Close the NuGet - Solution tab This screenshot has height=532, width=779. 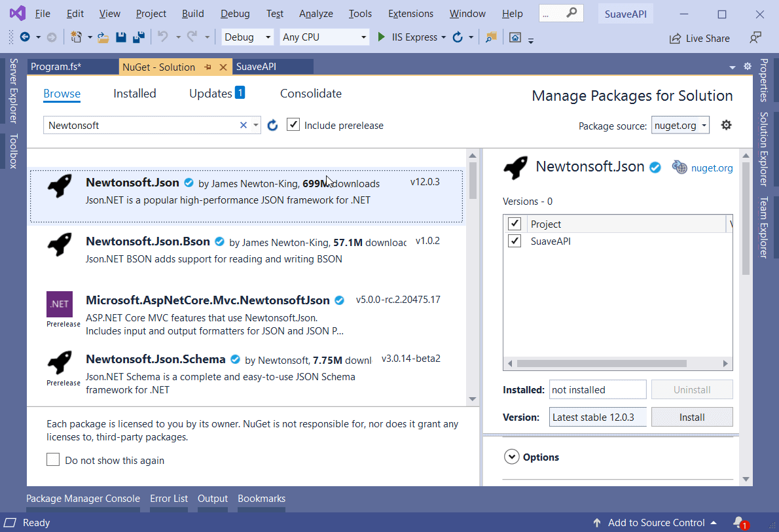click(223, 67)
